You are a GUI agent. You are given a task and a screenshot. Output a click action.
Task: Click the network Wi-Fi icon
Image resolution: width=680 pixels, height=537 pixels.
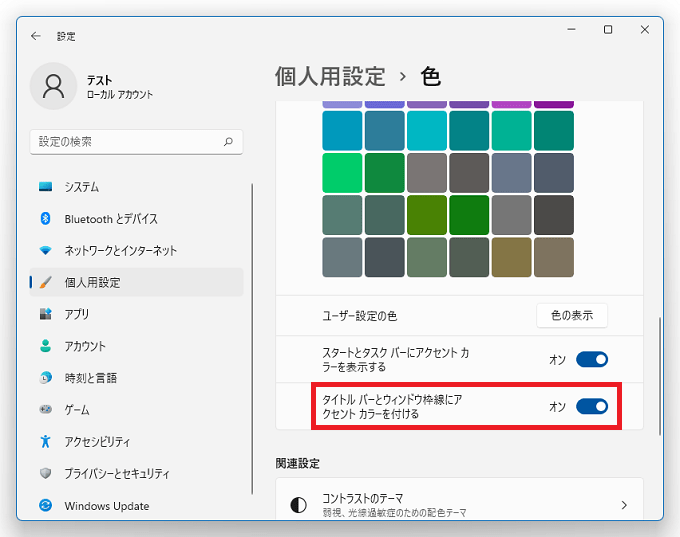(x=46, y=250)
